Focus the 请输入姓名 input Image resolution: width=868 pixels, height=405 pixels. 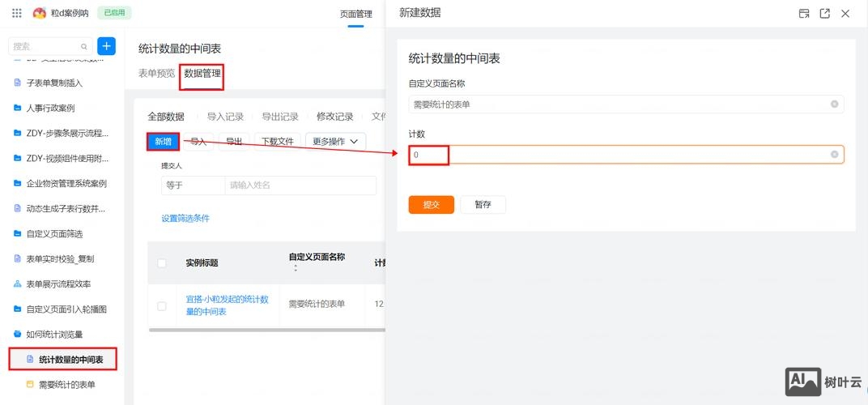tap(300, 185)
